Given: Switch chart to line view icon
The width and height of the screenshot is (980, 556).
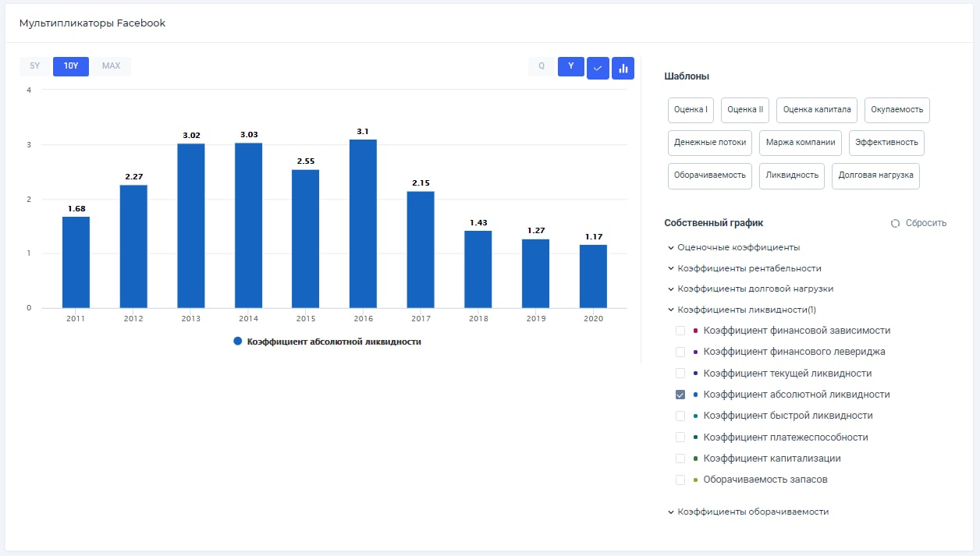Looking at the screenshot, I should pos(598,68).
